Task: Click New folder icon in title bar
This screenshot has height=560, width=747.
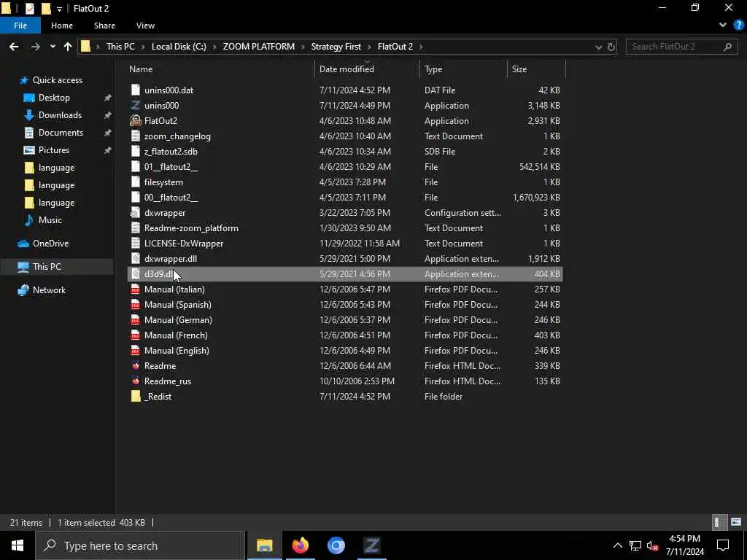Action: (x=46, y=8)
